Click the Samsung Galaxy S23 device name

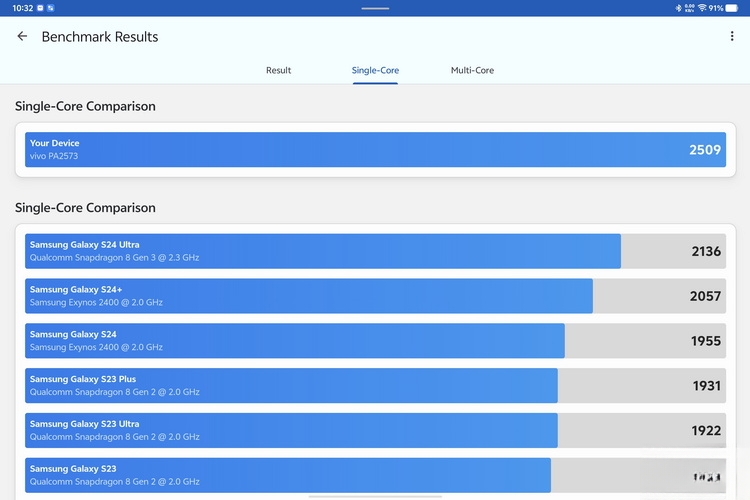pyautogui.click(x=73, y=469)
